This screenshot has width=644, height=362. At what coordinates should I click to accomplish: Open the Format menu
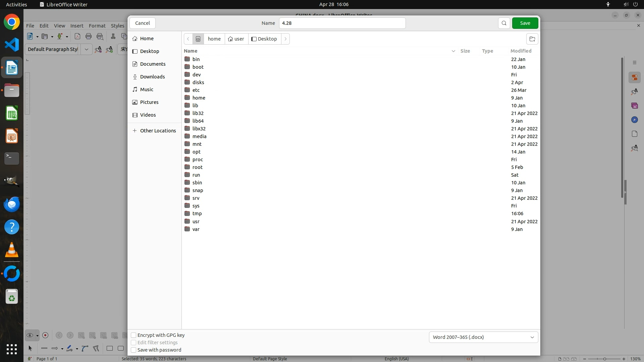tap(97, 26)
